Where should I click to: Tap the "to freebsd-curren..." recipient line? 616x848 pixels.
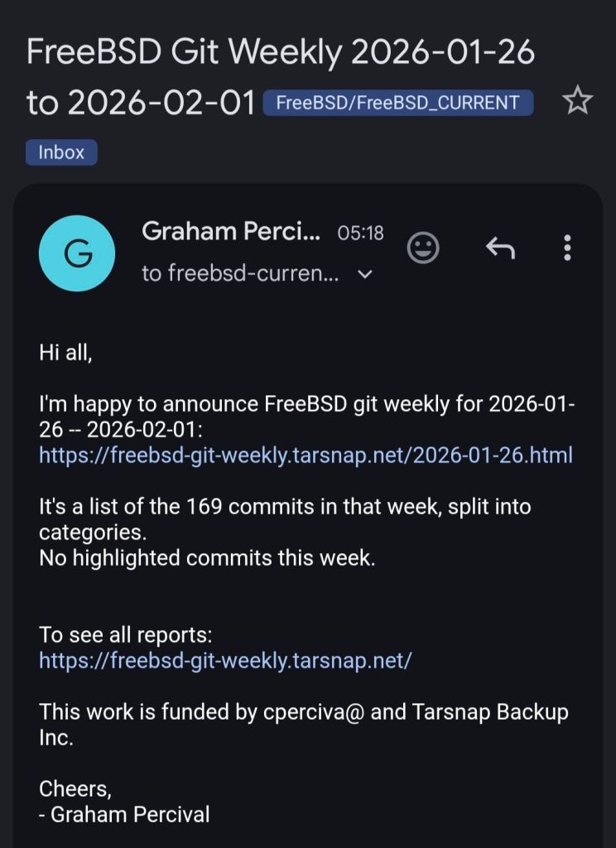240,274
